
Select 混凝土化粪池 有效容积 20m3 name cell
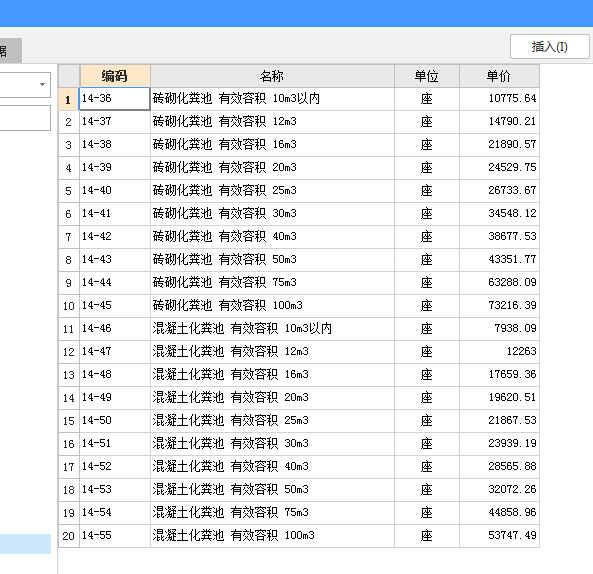pos(272,397)
